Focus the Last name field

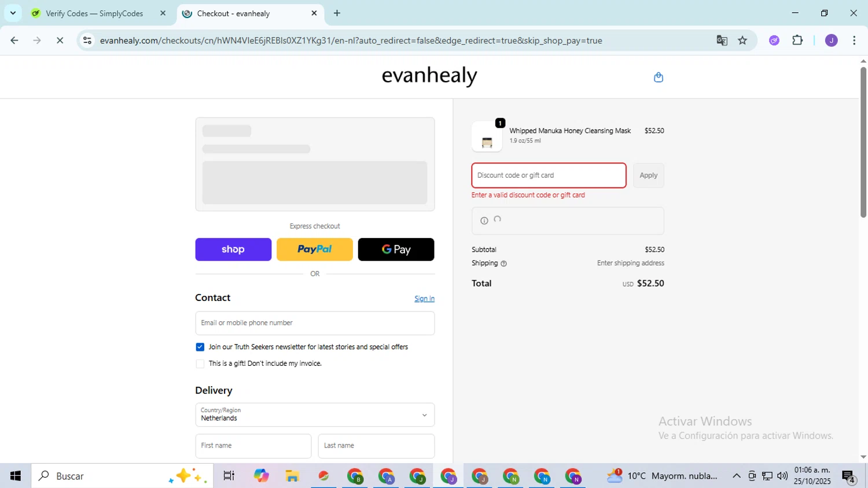tap(376, 446)
